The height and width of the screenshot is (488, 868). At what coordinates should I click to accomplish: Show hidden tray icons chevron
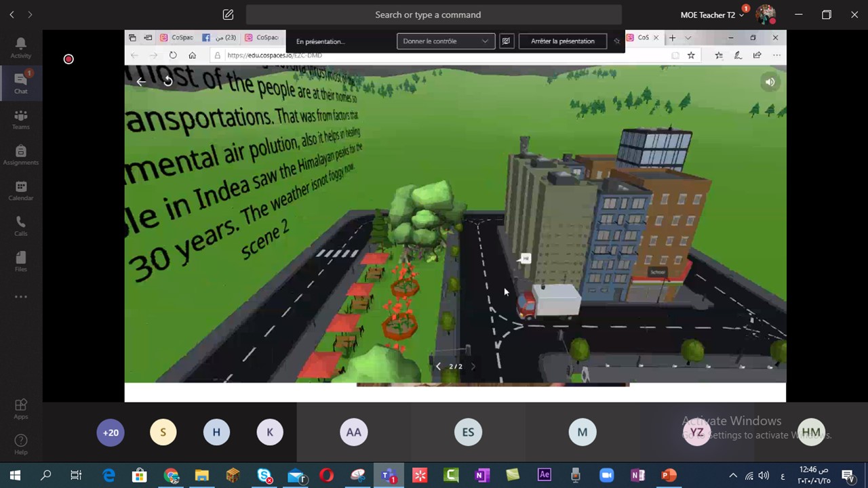point(733,476)
